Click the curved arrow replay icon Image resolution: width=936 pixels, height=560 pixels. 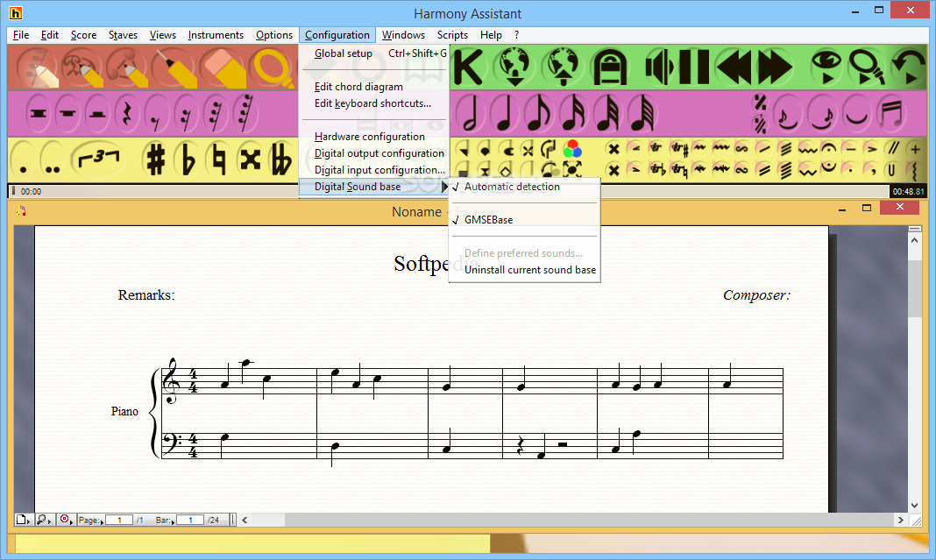click(x=907, y=67)
